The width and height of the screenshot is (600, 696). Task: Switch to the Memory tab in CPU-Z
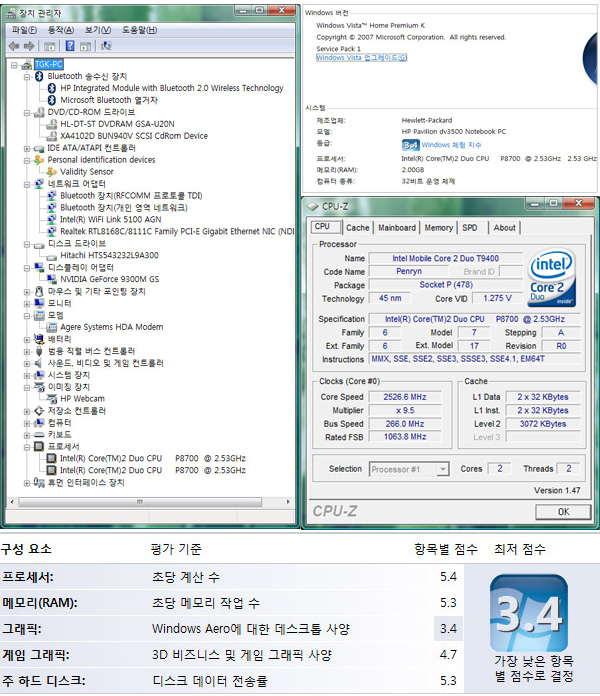438,228
